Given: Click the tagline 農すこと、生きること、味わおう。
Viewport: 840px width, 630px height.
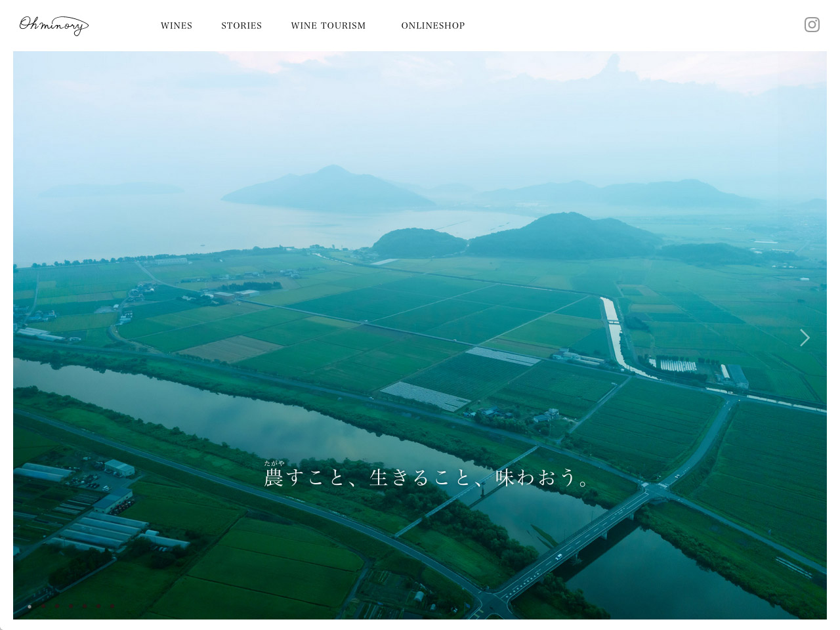Looking at the screenshot, I should (427, 478).
